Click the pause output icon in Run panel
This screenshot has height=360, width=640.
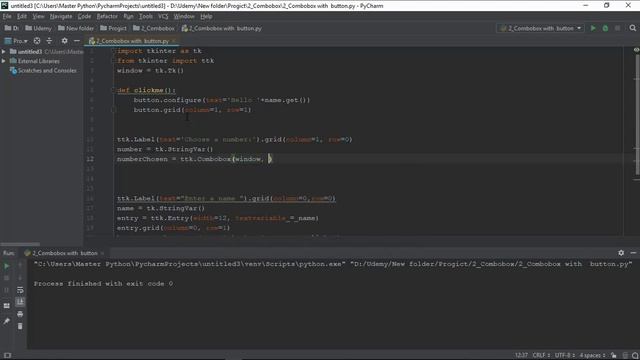pos(7,290)
